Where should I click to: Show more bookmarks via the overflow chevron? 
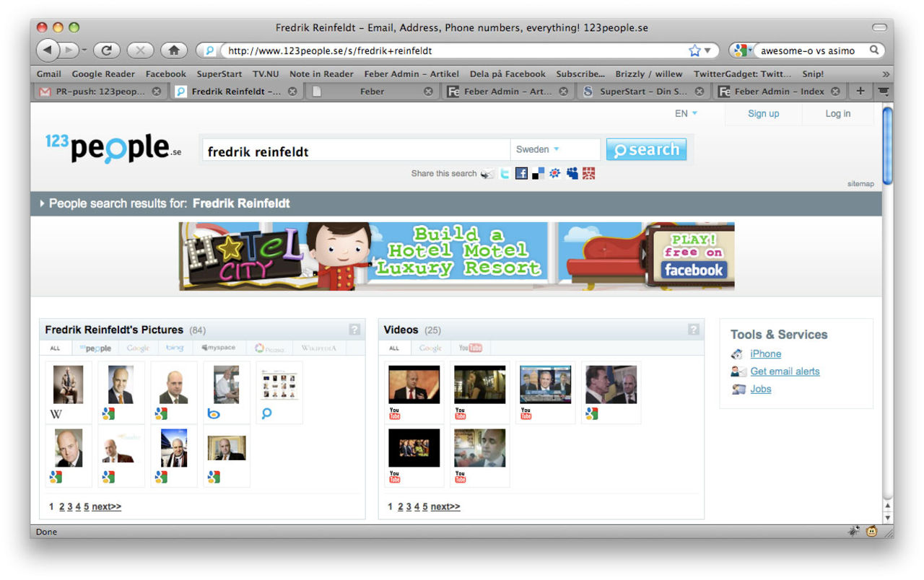pos(886,74)
